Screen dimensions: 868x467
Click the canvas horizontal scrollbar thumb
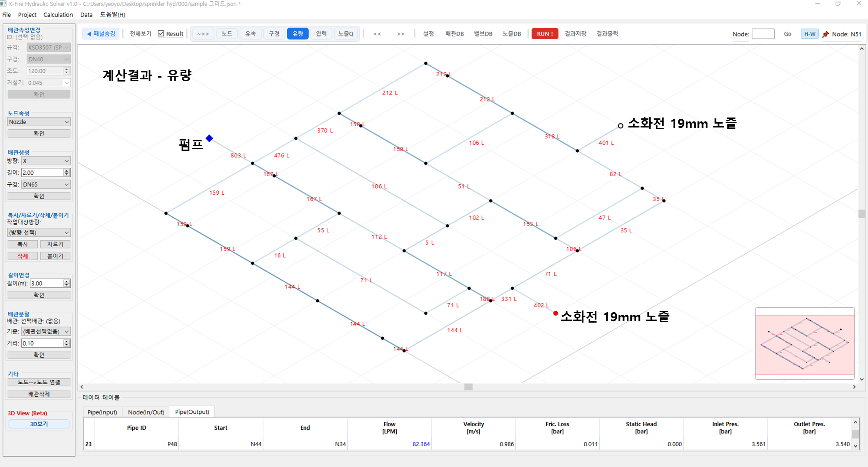pos(468,387)
